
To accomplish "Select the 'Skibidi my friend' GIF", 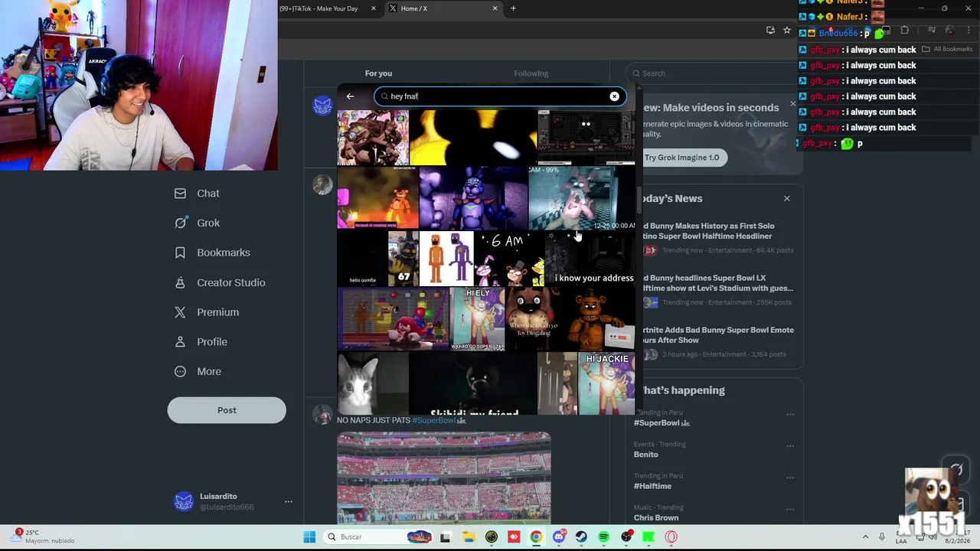I will [x=473, y=383].
